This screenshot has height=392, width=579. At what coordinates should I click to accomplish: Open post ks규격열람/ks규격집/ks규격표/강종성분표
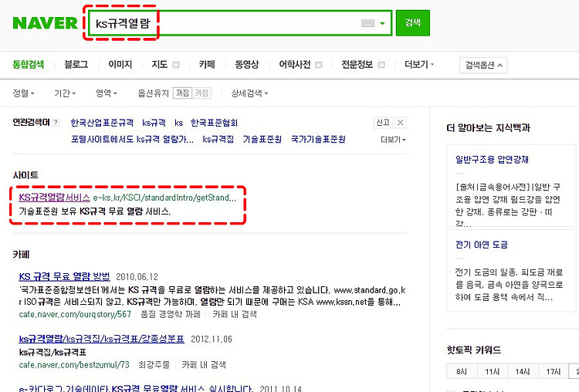pyautogui.click(x=102, y=340)
